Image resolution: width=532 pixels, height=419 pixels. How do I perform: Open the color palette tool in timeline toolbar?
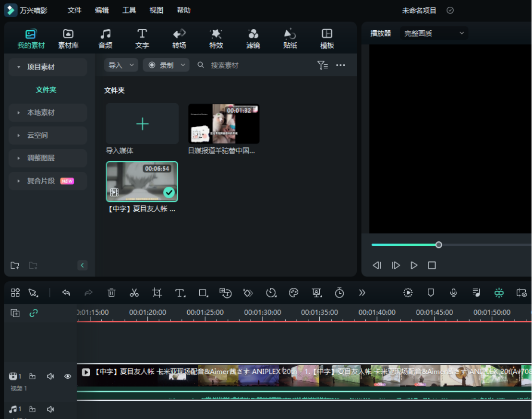(294, 293)
